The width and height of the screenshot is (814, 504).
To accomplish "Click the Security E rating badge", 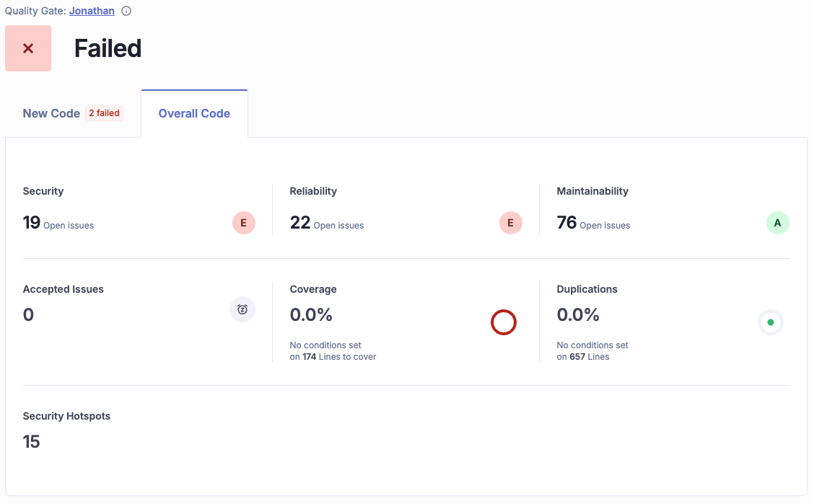I will tap(243, 223).
